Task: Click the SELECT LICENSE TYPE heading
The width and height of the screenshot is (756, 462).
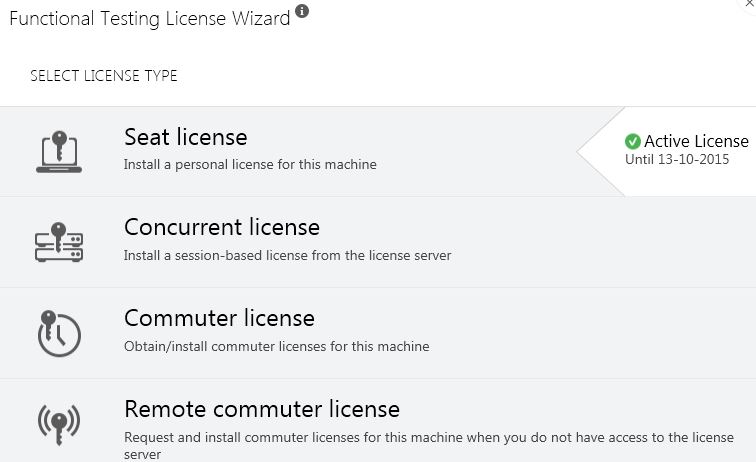Action: (x=104, y=76)
